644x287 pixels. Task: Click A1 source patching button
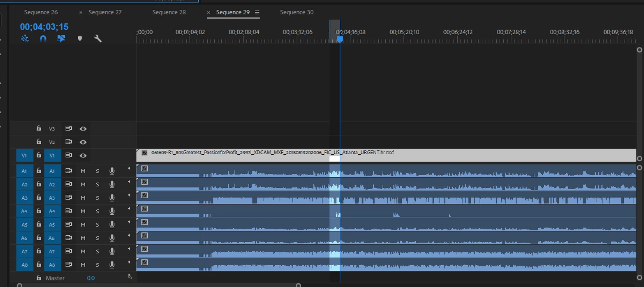(24, 171)
